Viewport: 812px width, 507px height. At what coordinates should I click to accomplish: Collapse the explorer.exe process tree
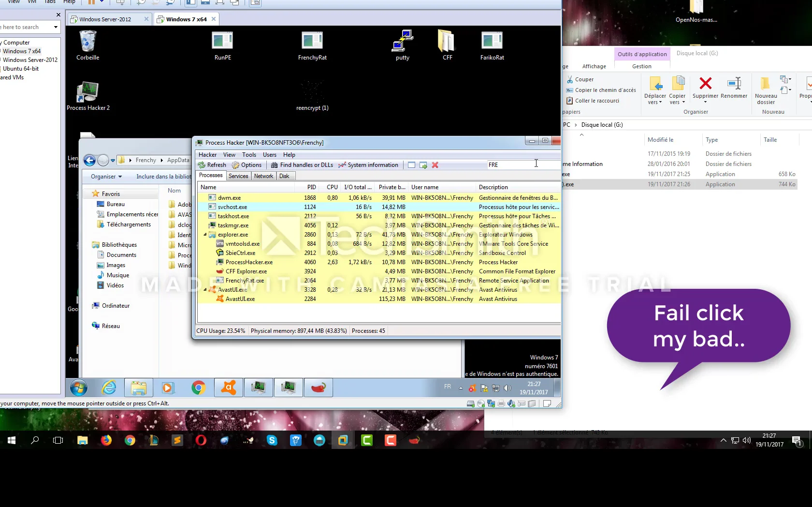click(205, 235)
